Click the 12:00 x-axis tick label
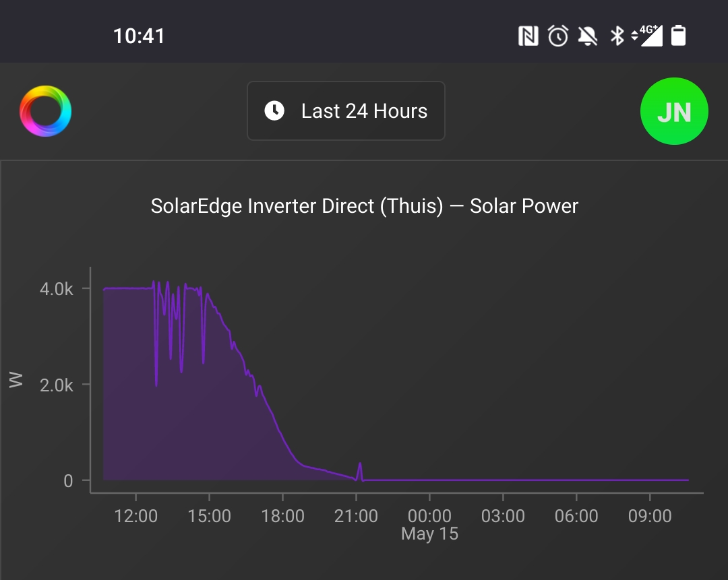The width and height of the screenshot is (728, 580). pos(135,516)
